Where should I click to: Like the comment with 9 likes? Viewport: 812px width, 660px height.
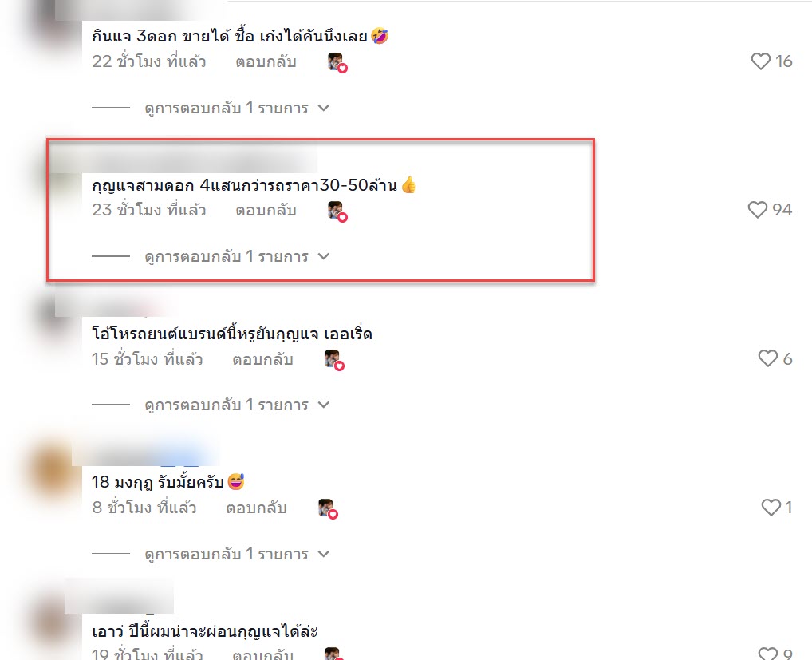coord(768,654)
